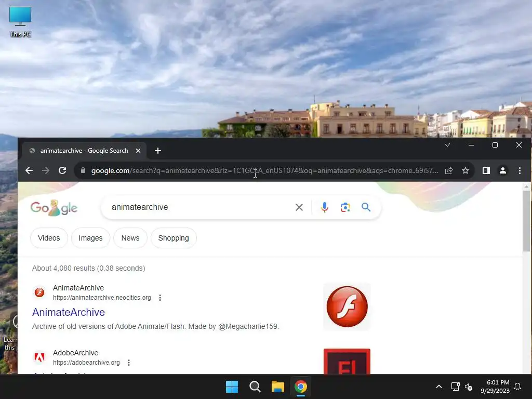
Task: Search by image with Google Lens
Action: 345,207
